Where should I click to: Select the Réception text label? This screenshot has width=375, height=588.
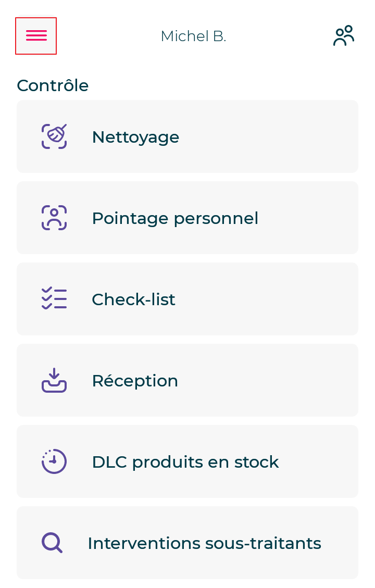coord(135,381)
